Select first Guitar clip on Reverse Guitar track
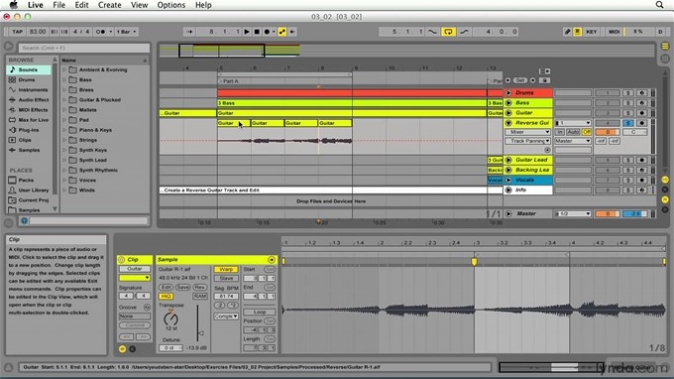Image resolution: width=674 pixels, height=379 pixels. pyautogui.click(x=234, y=123)
